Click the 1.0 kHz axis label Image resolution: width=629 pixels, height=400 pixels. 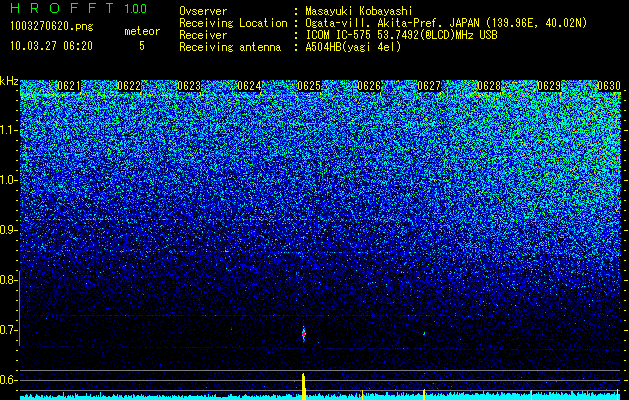click(x=8, y=180)
